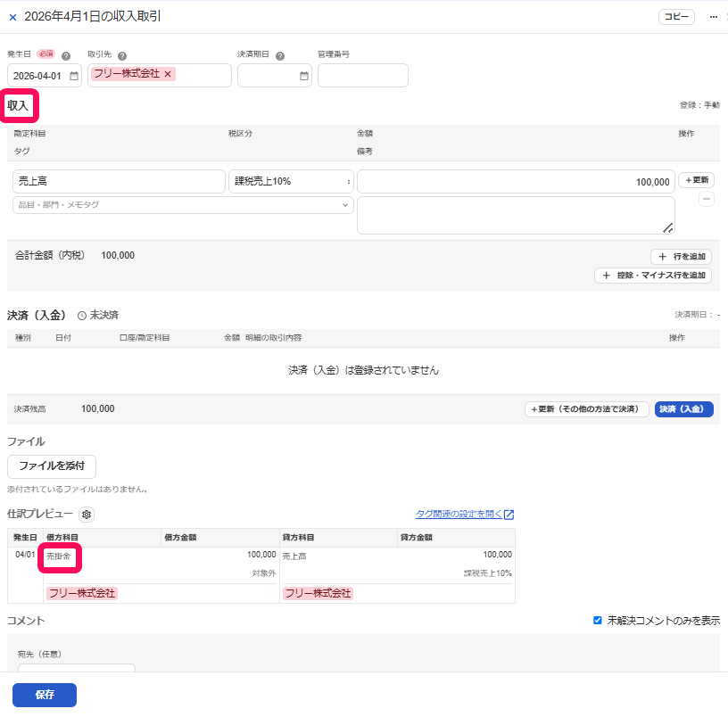Viewport: 728px width, 717px height.
Task: Click the 登録：手動 label
Action: click(x=699, y=105)
